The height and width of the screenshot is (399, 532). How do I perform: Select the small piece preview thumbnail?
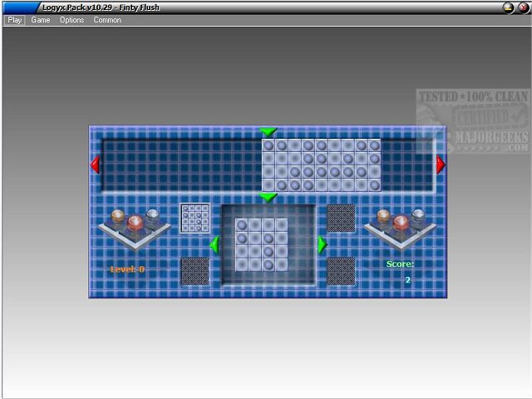click(195, 218)
